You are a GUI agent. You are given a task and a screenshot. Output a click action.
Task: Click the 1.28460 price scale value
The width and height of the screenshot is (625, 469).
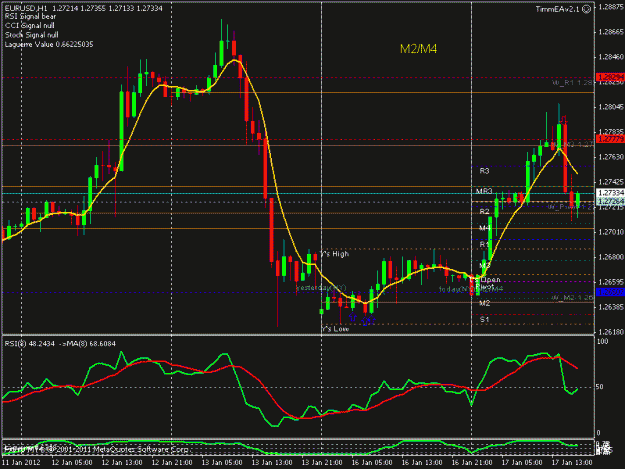611,57
